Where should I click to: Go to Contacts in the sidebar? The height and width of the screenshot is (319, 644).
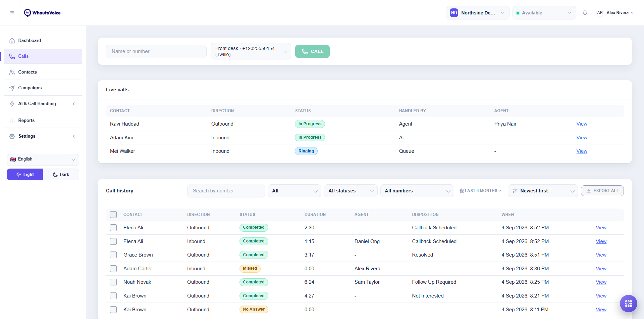pos(43,72)
